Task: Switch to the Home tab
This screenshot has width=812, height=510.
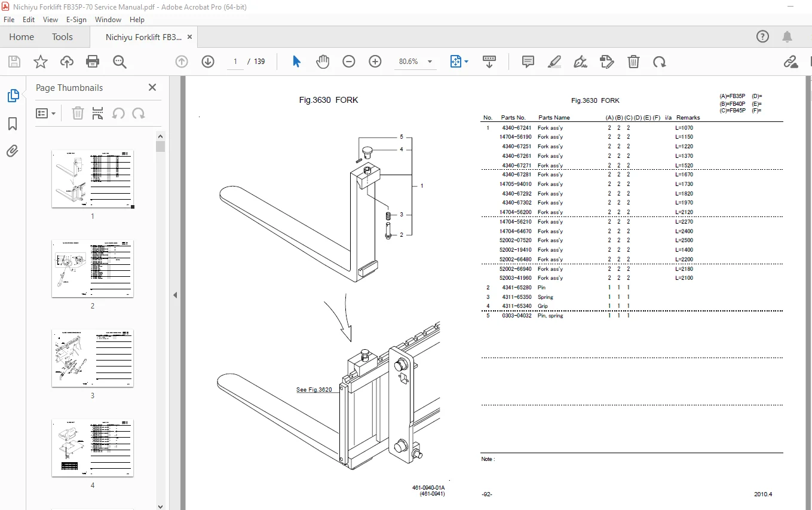Action: (22, 37)
